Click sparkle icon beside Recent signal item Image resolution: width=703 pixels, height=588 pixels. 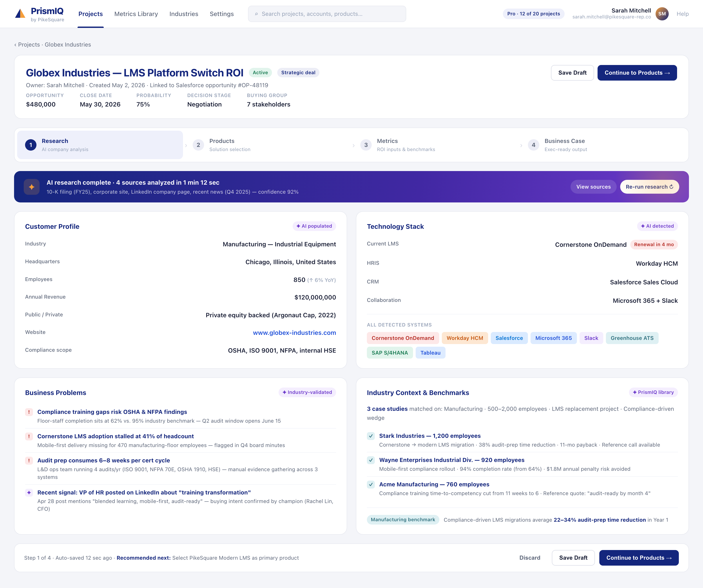29,493
